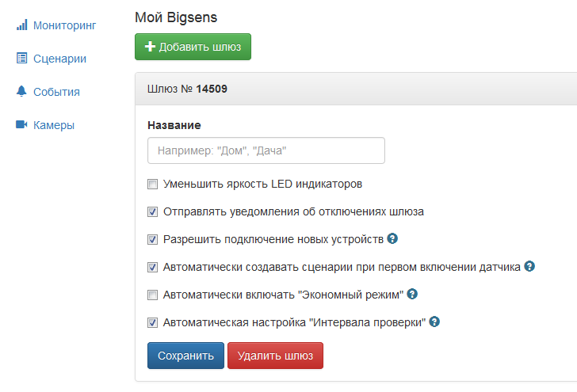The height and width of the screenshot is (392, 577).
Task: Click the green Добавить шлюз button
Action: pyautogui.click(x=193, y=47)
